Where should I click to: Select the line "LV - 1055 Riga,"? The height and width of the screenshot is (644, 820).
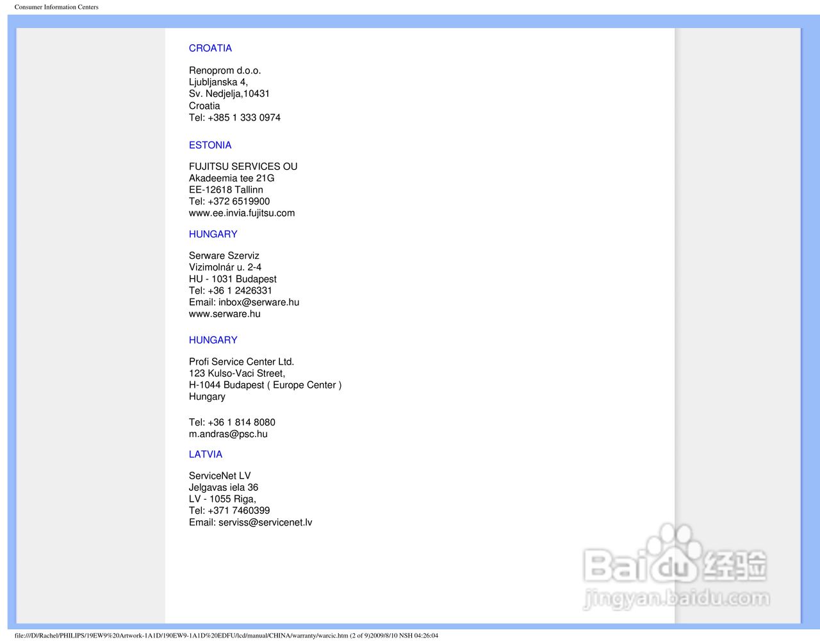tap(222, 499)
